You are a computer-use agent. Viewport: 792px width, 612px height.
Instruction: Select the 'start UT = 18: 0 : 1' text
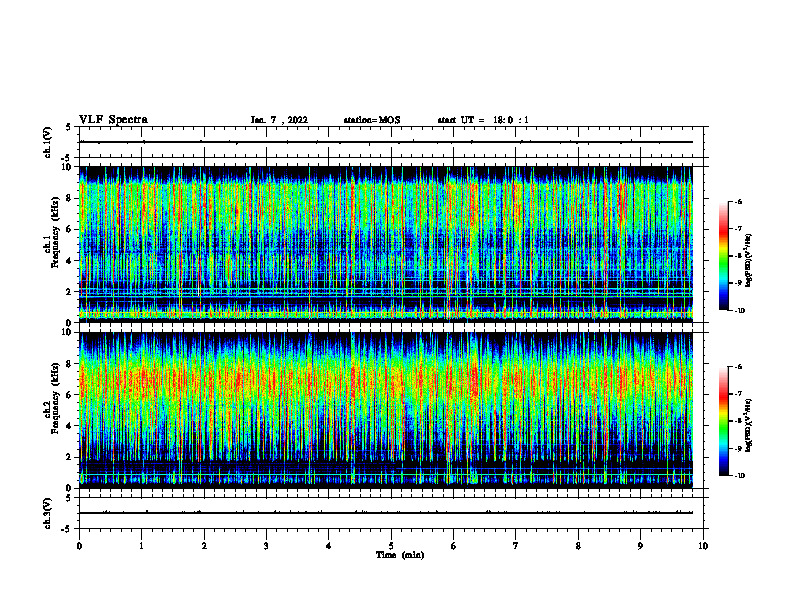[483, 120]
